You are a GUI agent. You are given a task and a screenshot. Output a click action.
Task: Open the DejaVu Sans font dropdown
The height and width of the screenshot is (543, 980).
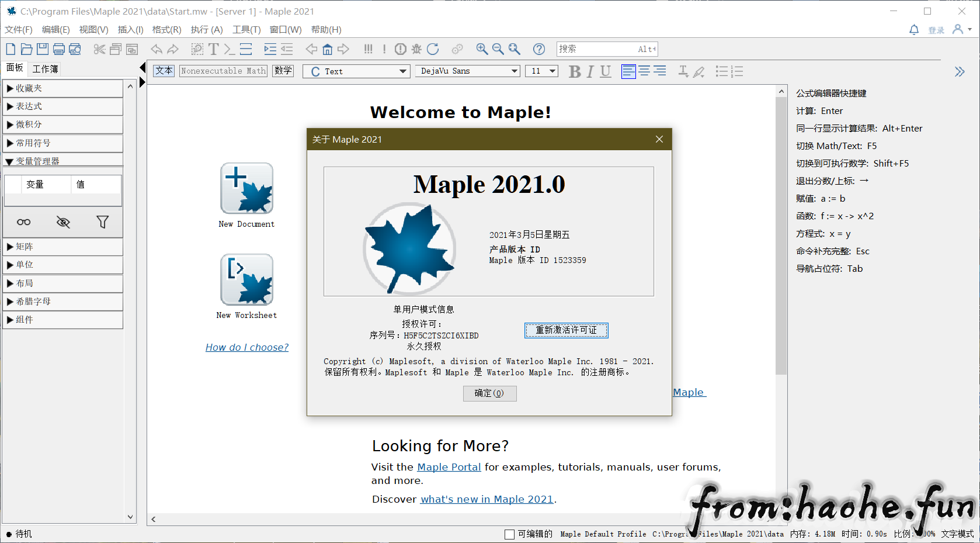468,71
